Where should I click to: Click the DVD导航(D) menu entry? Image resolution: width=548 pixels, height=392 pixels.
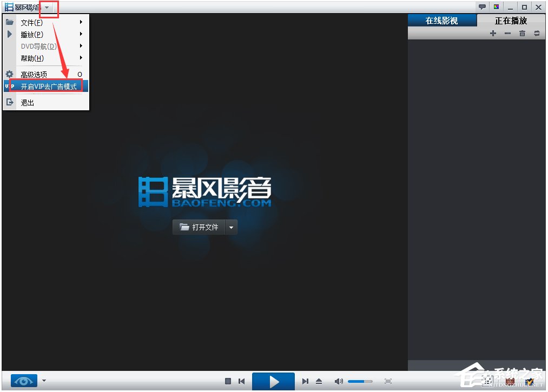[x=46, y=46]
